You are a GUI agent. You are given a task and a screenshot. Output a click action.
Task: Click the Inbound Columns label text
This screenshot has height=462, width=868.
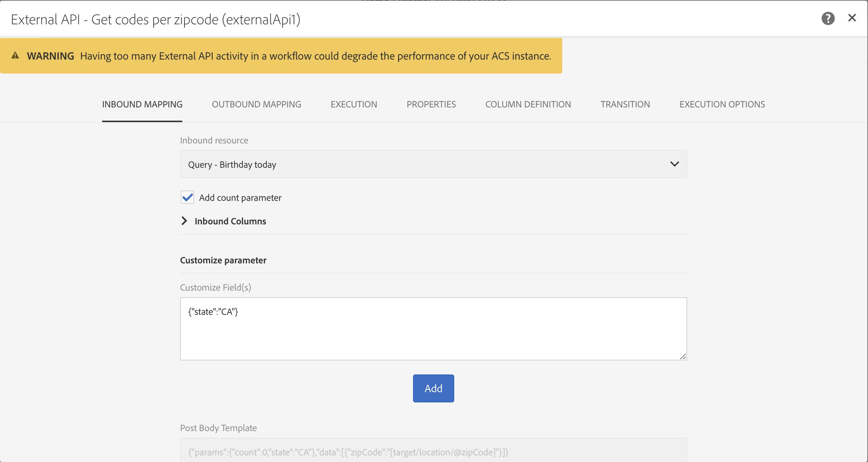coord(230,221)
